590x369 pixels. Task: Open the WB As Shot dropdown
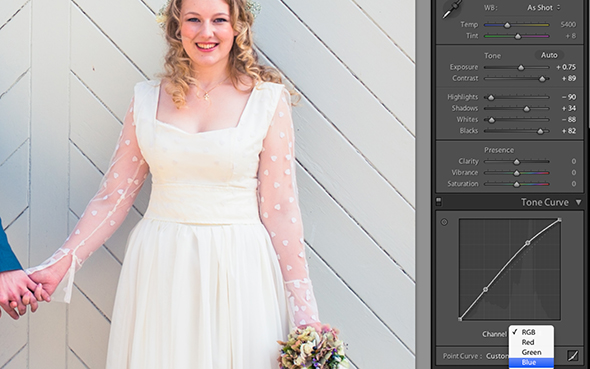[x=543, y=8]
